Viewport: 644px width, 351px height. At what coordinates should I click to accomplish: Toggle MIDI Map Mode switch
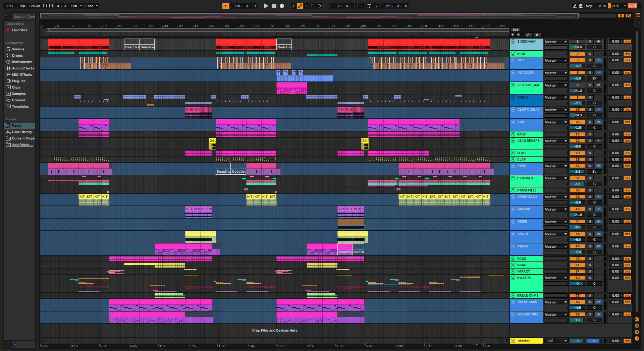coord(602,6)
